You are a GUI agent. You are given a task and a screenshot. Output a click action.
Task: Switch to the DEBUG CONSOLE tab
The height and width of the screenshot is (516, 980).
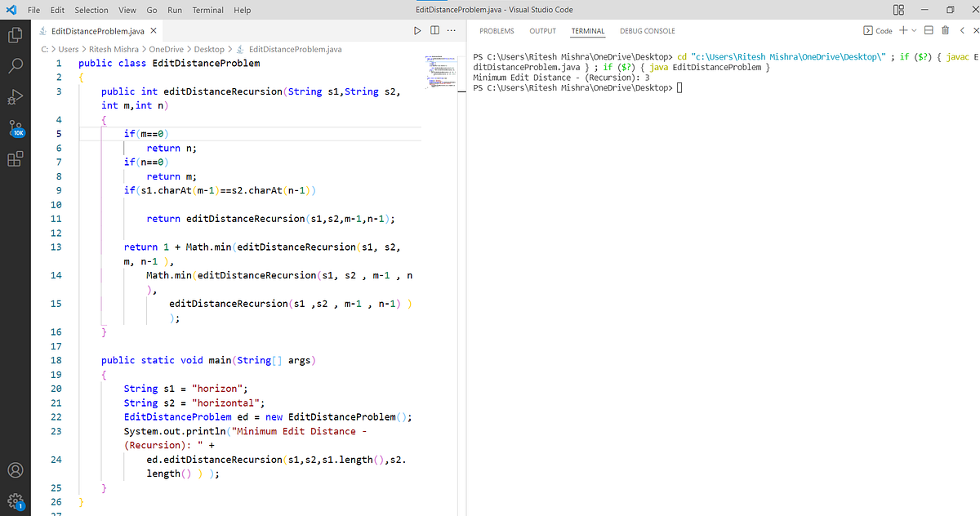click(x=647, y=30)
